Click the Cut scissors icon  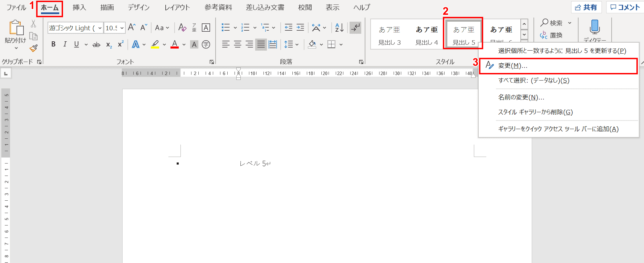click(x=33, y=23)
